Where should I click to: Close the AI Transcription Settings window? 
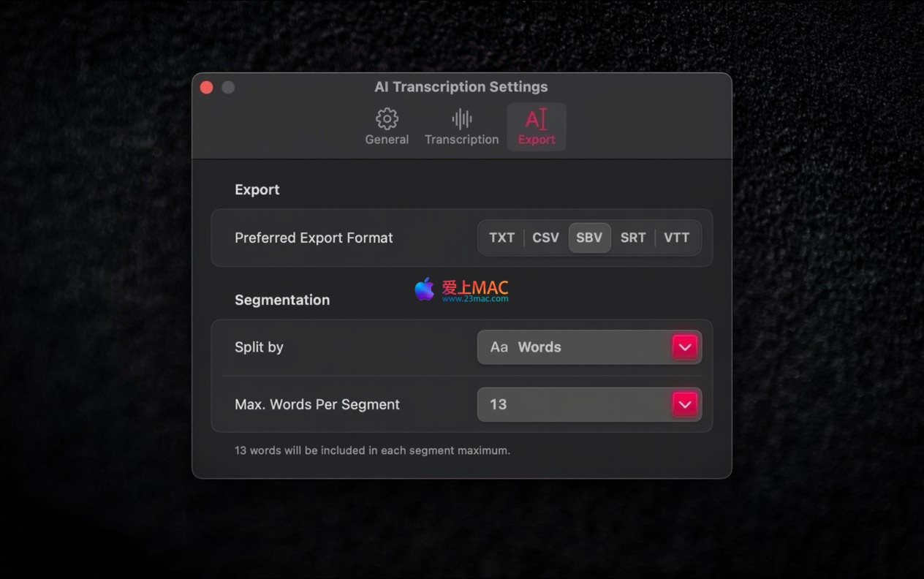click(x=207, y=88)
